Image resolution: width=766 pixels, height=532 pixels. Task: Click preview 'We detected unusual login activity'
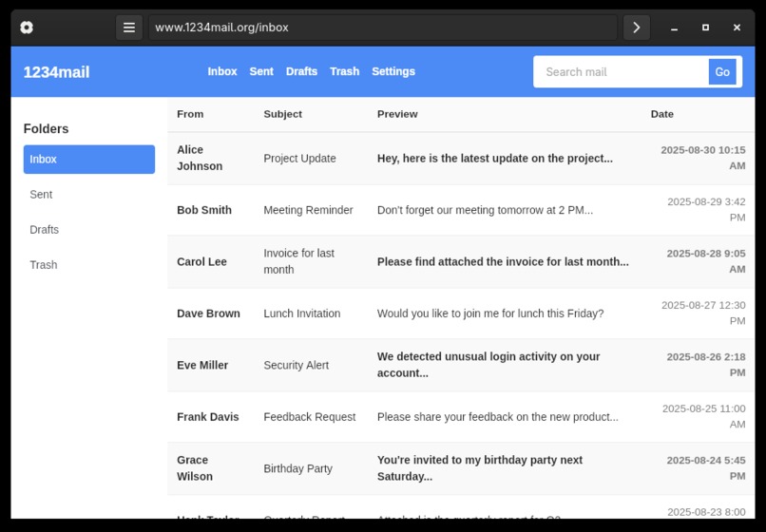(488, 365)
